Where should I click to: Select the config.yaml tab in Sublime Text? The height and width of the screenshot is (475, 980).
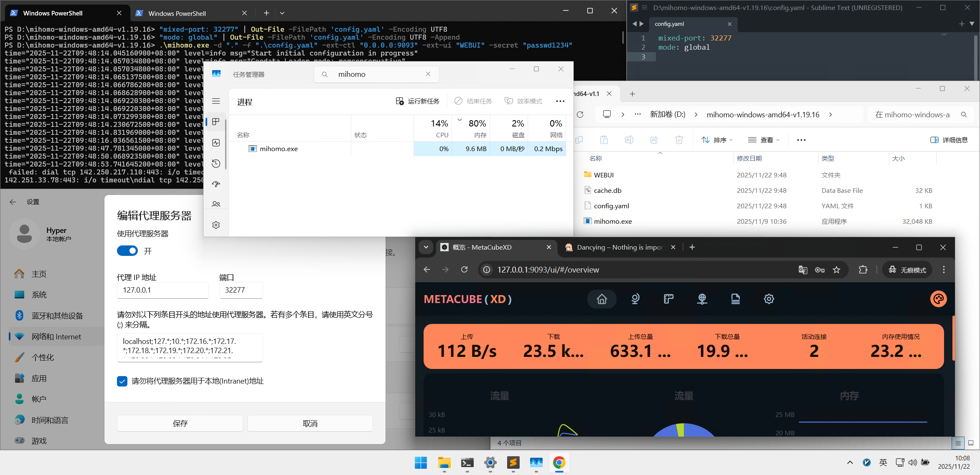(670, 24)
